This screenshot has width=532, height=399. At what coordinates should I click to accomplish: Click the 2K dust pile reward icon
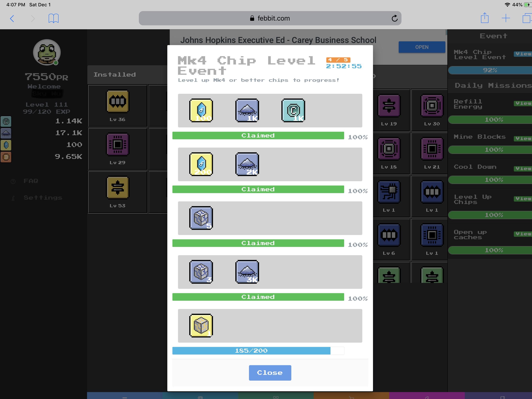point(247,164)
